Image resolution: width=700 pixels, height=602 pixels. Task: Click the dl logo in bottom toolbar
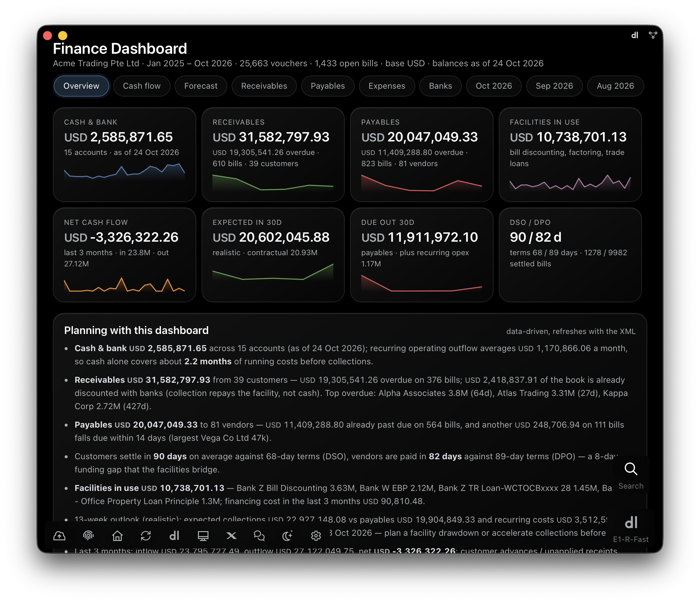tap(174, 536)
